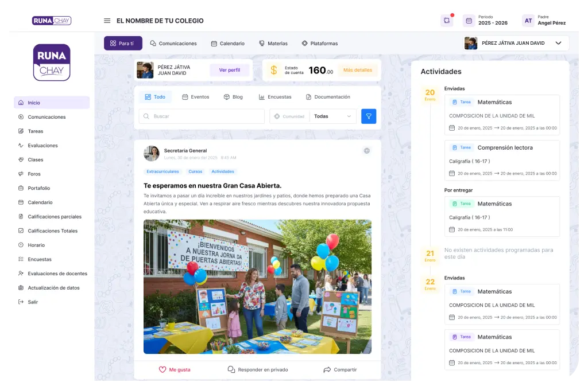
Task: Open the notifications icon with red dot
Action: click(x=447, y=21)
